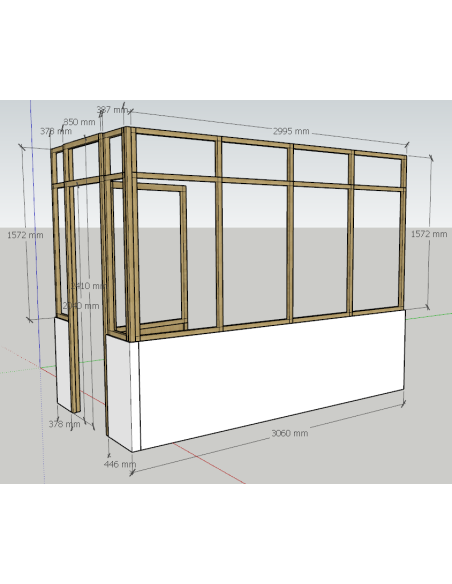Click the 850 mm dimension label

(79, 122)
